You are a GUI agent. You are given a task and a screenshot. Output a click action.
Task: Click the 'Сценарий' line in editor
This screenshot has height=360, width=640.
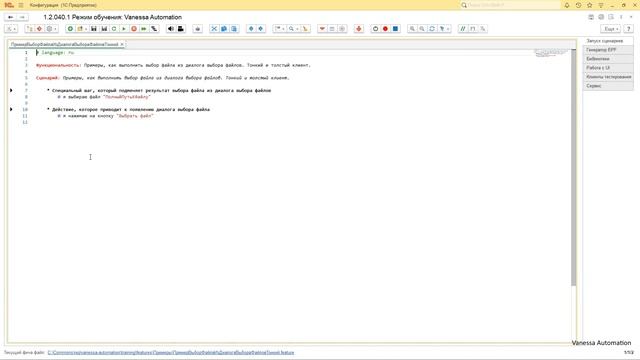click(x=162, y=78)
